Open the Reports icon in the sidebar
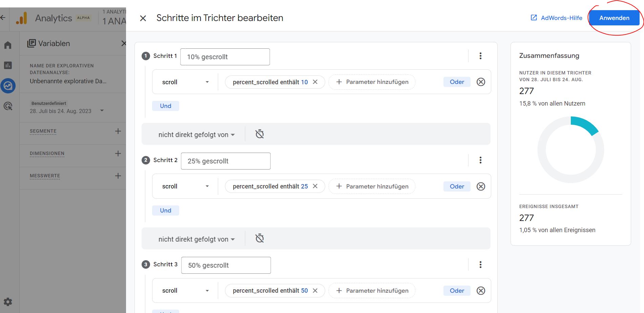This screenshot has height=313, width=644. click(8, 65)
